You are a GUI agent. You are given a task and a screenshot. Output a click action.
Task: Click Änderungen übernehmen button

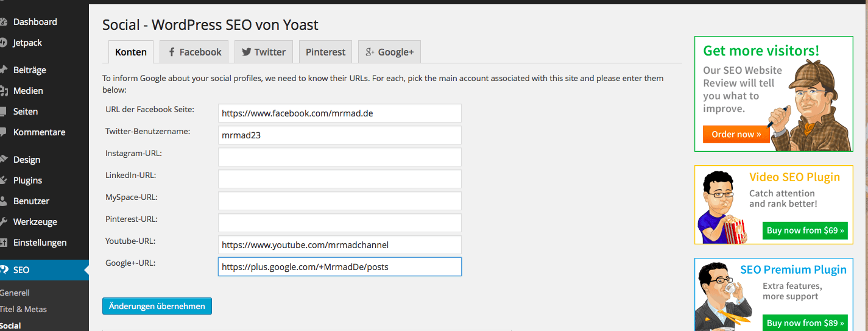pos(157,306)
